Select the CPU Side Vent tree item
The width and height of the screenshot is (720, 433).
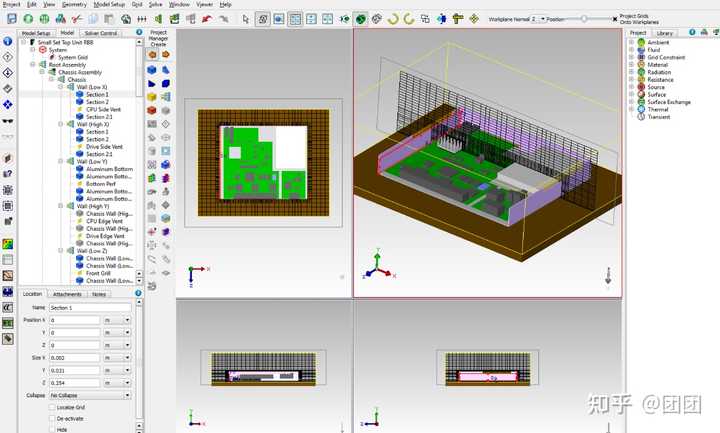coord(103,109)
